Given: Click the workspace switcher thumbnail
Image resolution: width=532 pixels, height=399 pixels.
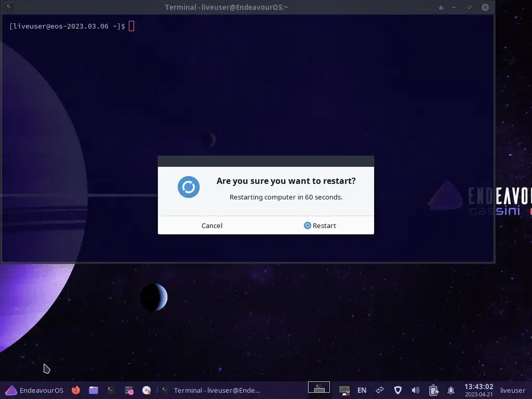Looking at the screenshot, I should (x=318, y=388).
